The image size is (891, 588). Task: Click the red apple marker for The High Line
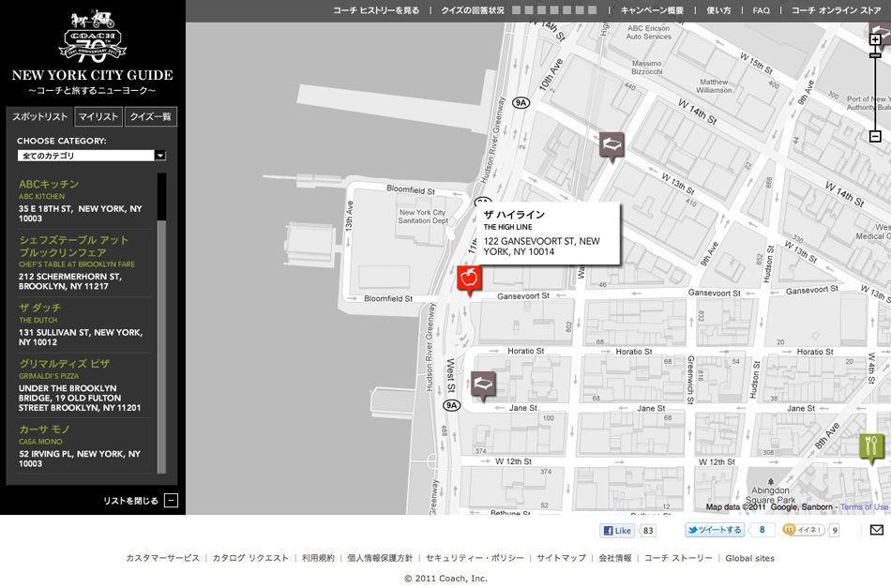469,279
